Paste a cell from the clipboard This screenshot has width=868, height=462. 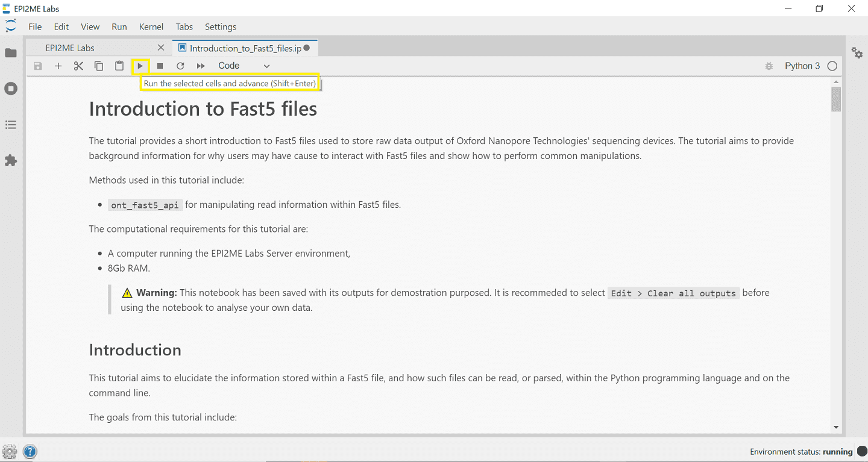119,66
